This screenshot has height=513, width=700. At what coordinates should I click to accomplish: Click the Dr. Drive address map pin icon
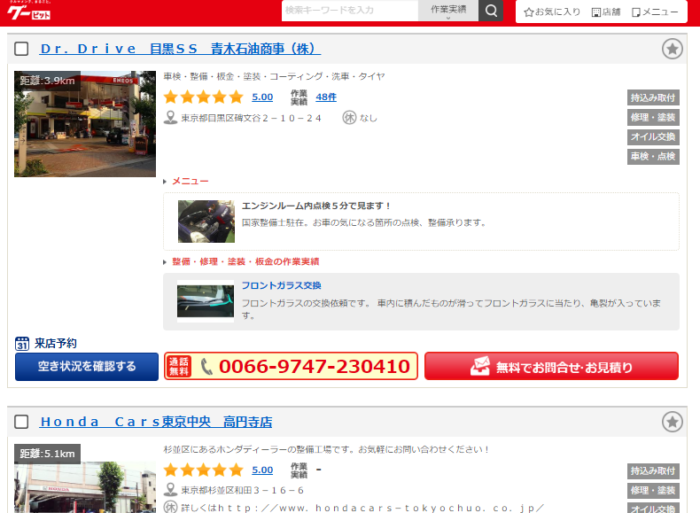point(170,117)
